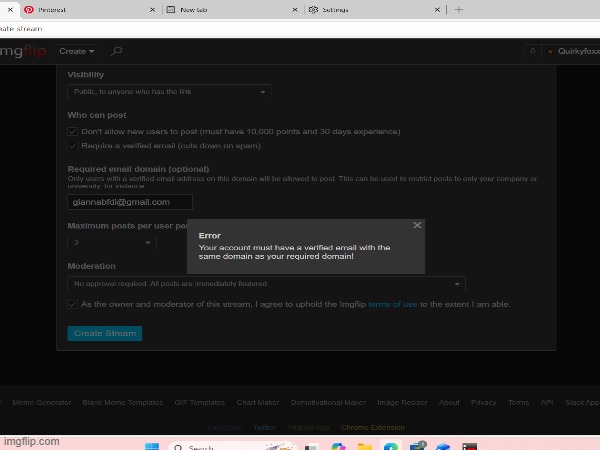Open the Windows Start menu

click(x=152, y=447)
